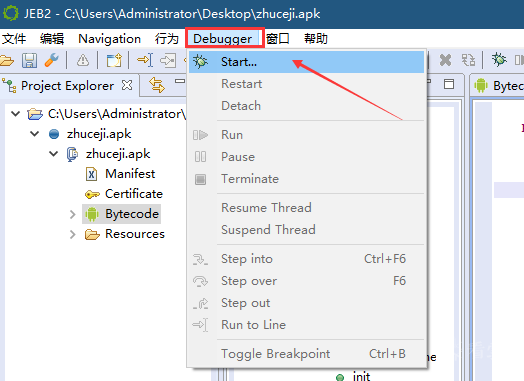Select Step out menu entry

point(306,303)
